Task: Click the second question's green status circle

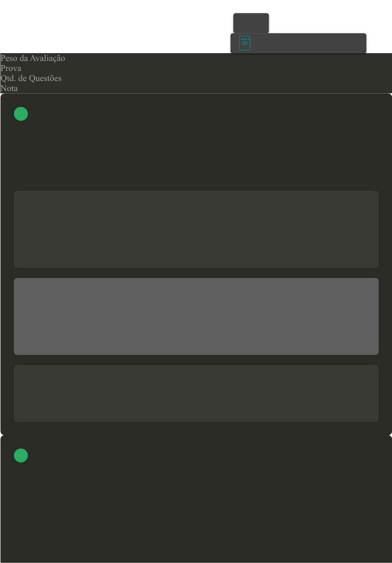Action: tap(21, 455)
